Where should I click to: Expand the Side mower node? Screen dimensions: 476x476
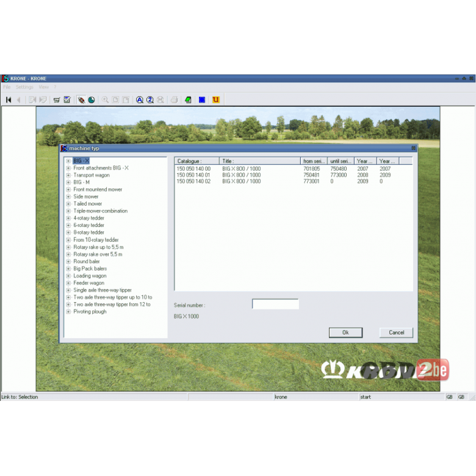(68, 197)
